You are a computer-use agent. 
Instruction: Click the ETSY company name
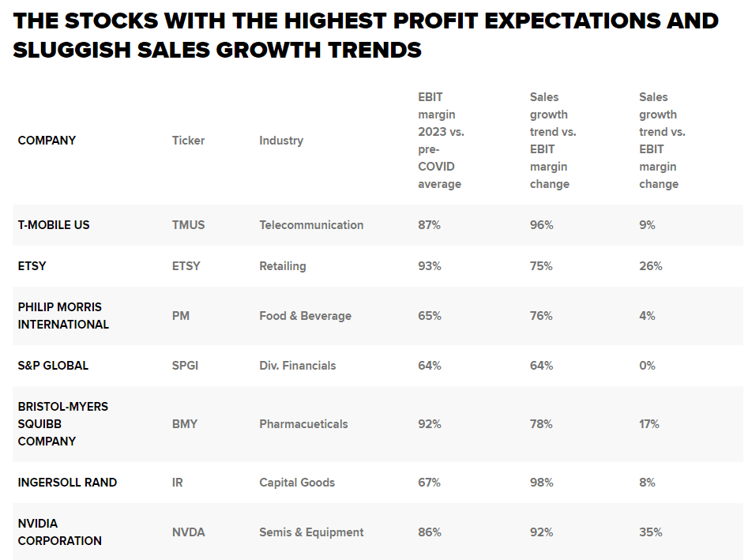click(32, 266)
